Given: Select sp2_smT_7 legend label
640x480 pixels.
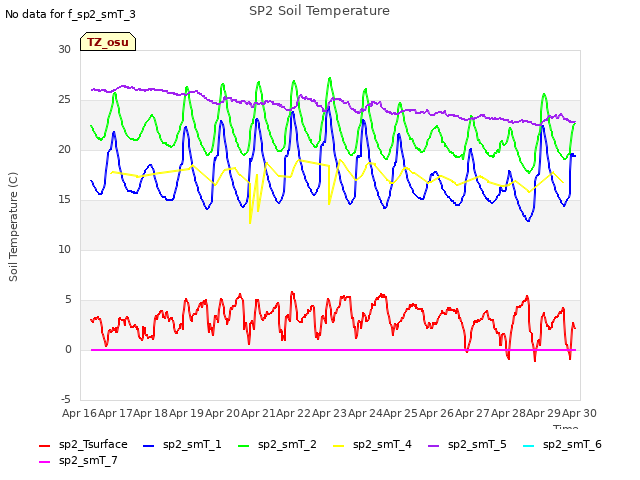Looking at the screenshot, I should pos(88,460).
